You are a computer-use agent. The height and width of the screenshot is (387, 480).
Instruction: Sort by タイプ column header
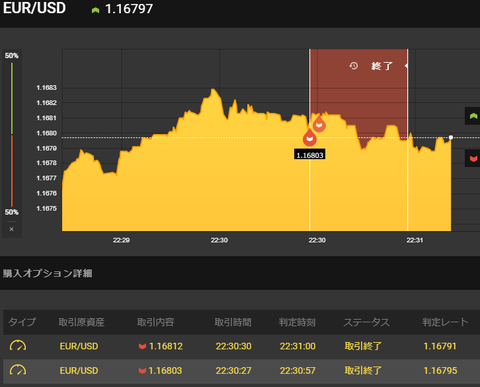[x=22, y=322]
